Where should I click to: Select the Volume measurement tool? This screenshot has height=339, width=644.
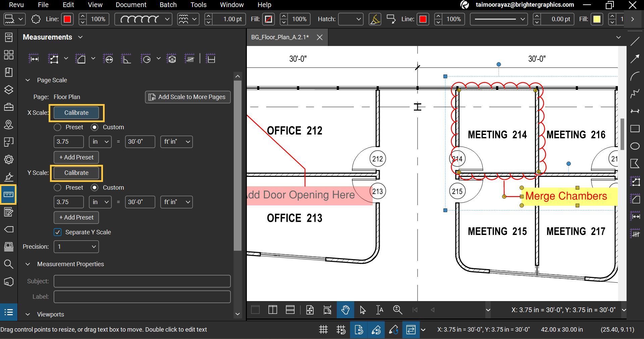point(171,58)
